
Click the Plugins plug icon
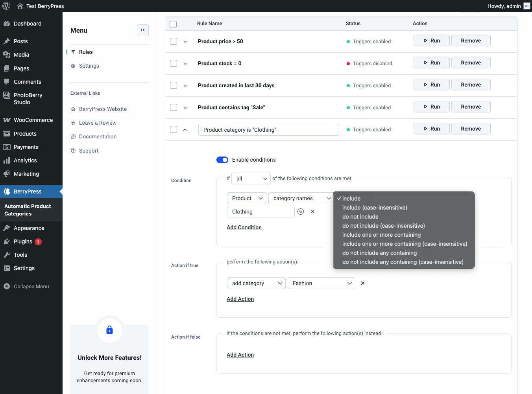pos(7,241)
